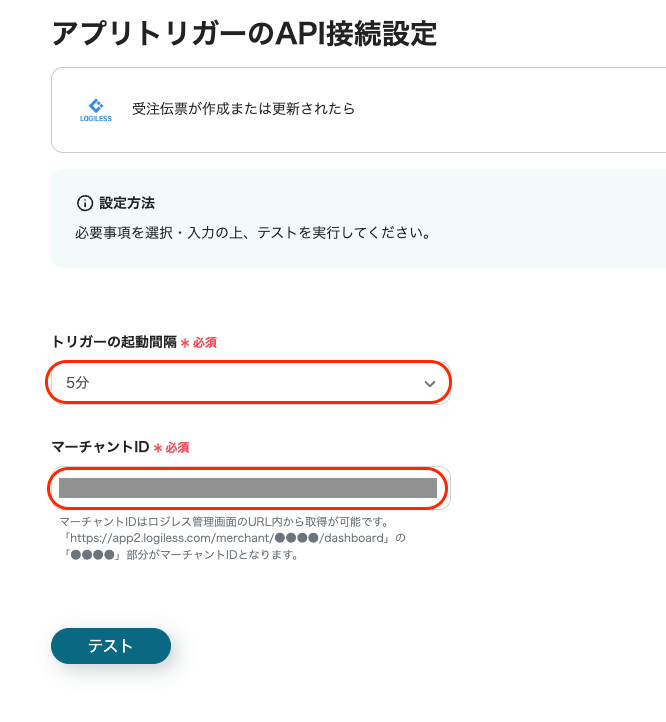
Task: Click the 必須 marker next to マーチャントID
Action: pos(177,448)
